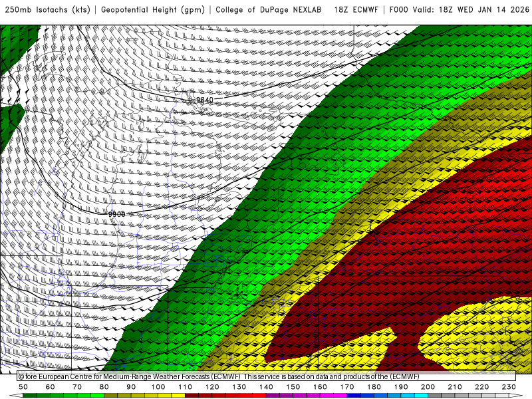Click the 210 label on the color scale
This screenshot has height=399, width=532.
pyautogui.click(x=455, y=387)
